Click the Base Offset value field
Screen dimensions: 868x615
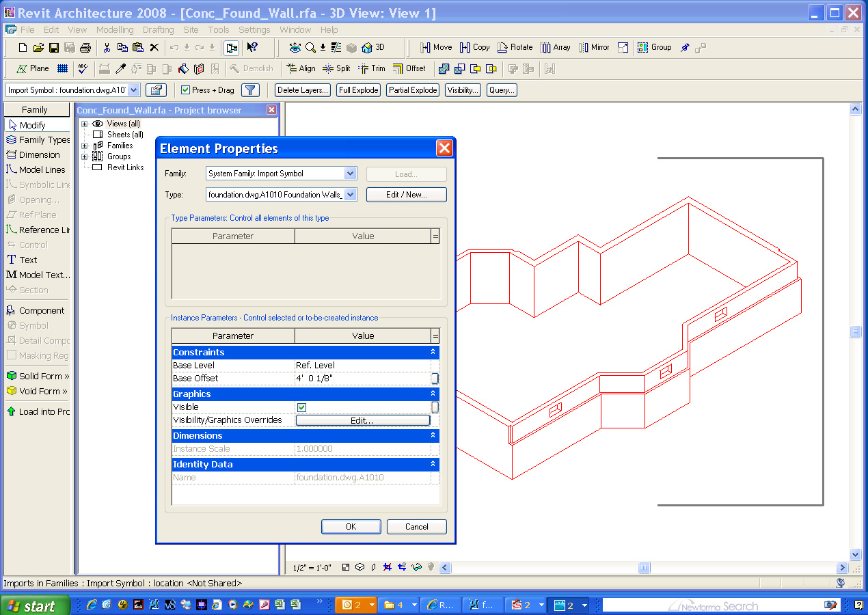tap(362, 379)
